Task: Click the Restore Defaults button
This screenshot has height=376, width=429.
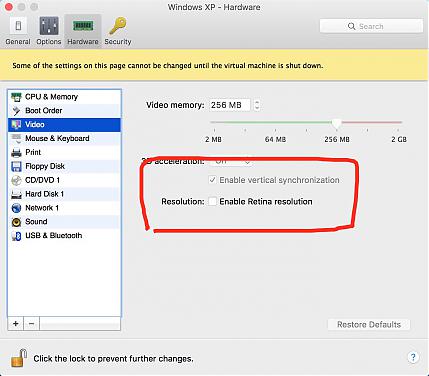Action: (369, 325)
